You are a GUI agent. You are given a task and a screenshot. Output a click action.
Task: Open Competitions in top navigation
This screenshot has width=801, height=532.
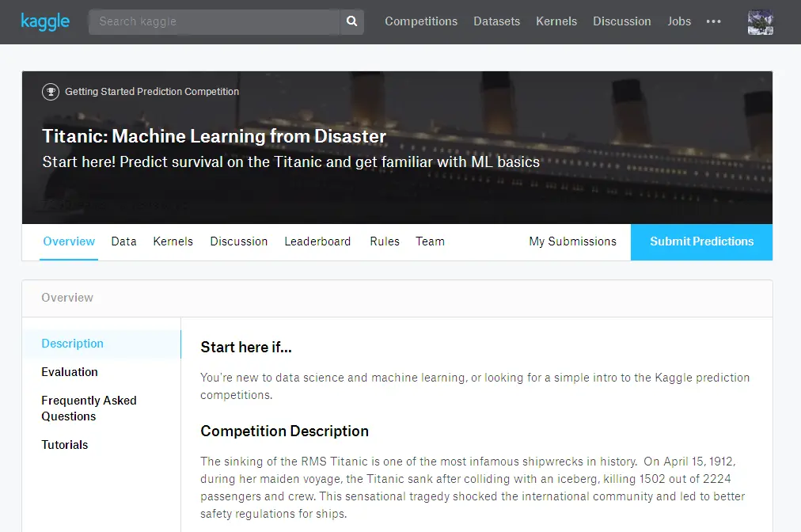(421, 21)
